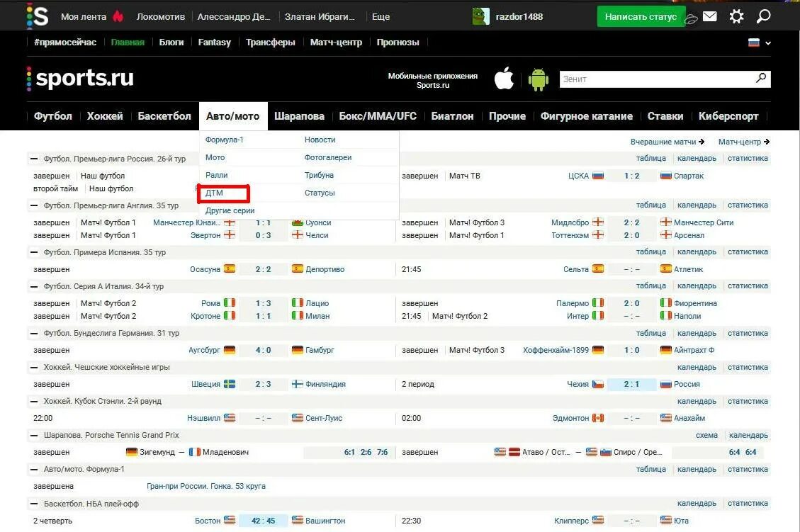Select Формула-1 in dropdown menu
The image size is (800, 532).
click(225, 140)
